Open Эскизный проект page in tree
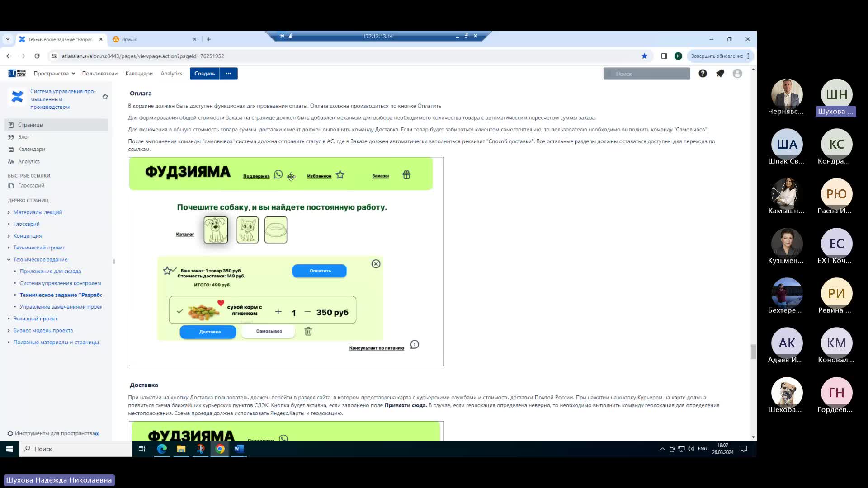868x488 pixels. tap(35, 319)
